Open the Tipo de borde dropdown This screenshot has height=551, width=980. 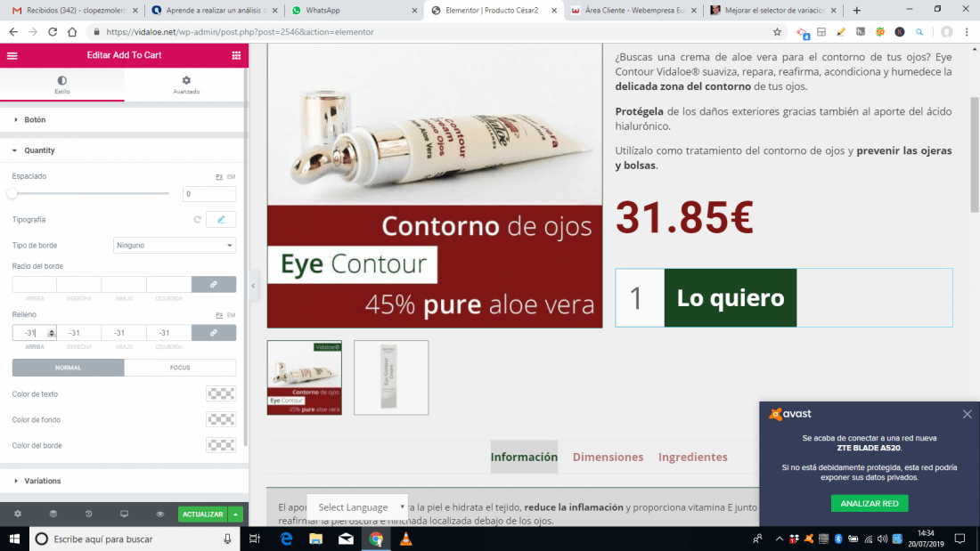(x=175, y=246)
